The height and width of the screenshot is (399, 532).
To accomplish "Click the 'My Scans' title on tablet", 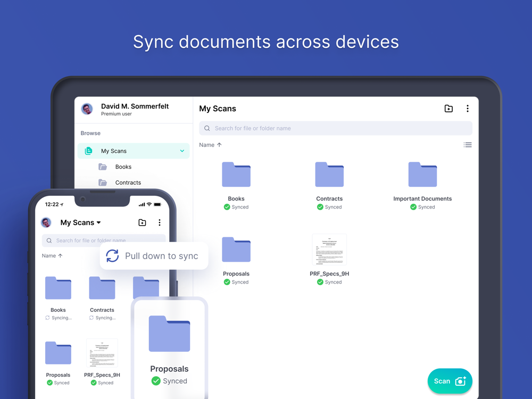I will point(218,109).
